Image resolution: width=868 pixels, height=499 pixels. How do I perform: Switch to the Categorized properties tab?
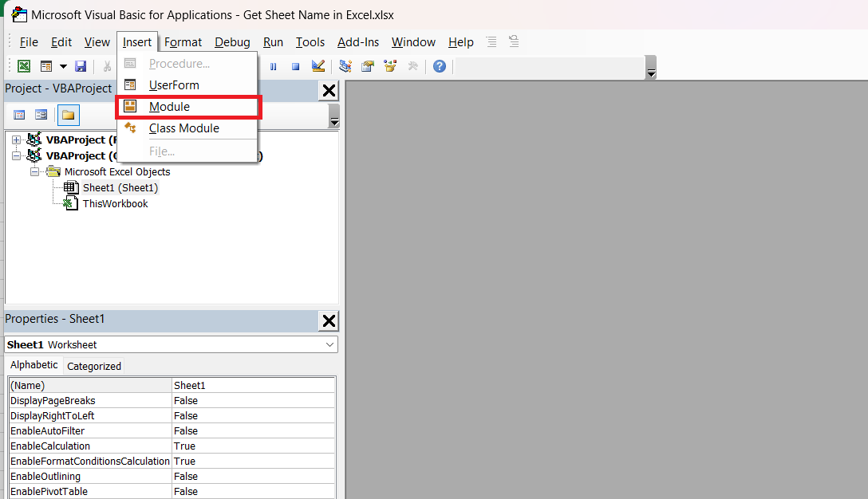click(x=93, y=366)
